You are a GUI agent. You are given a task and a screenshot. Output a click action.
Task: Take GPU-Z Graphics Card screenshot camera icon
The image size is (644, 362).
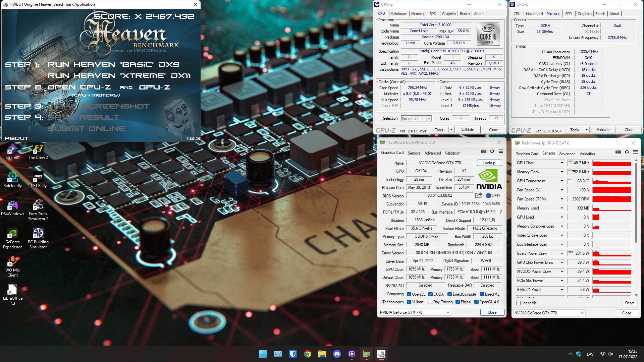pos(483,152)
